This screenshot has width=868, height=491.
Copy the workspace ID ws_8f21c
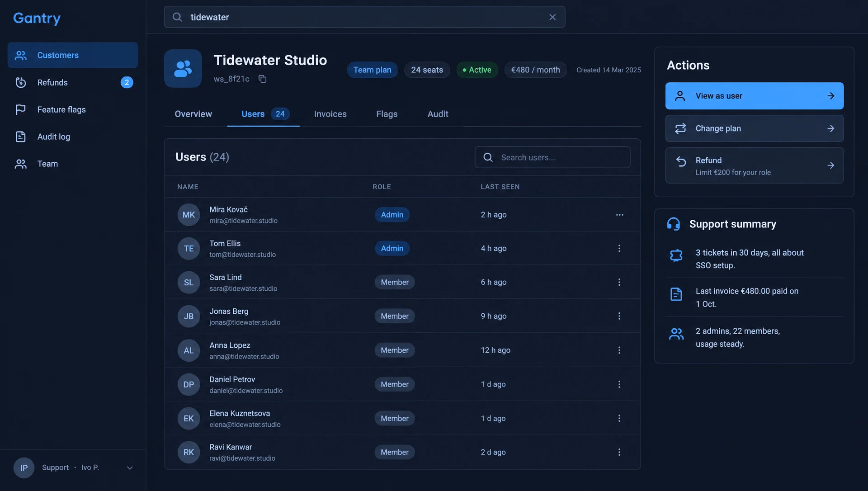(x=262, y=79)
